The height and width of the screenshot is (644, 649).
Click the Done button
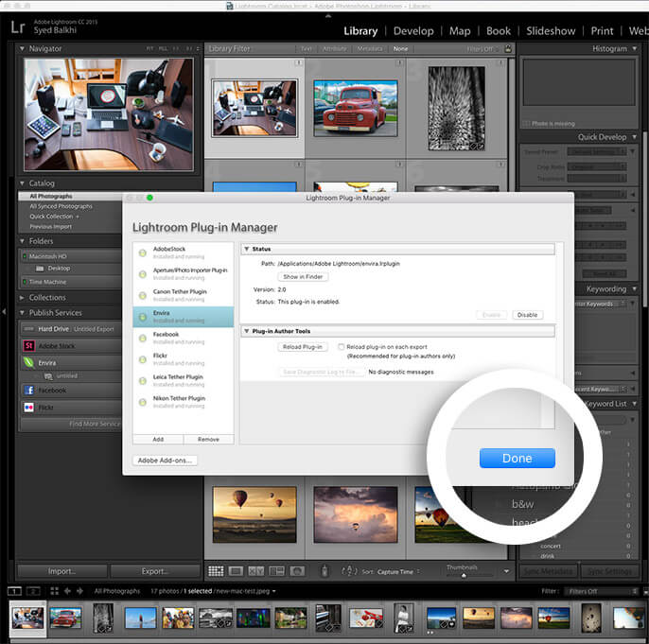[x=517, y=458]
